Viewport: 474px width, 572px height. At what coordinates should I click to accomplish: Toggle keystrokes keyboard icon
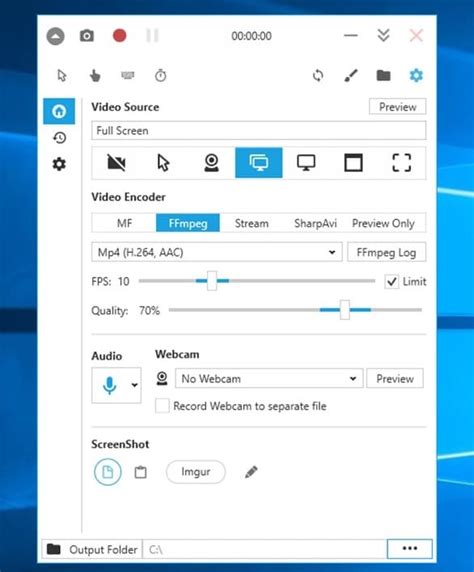(128, 75)
